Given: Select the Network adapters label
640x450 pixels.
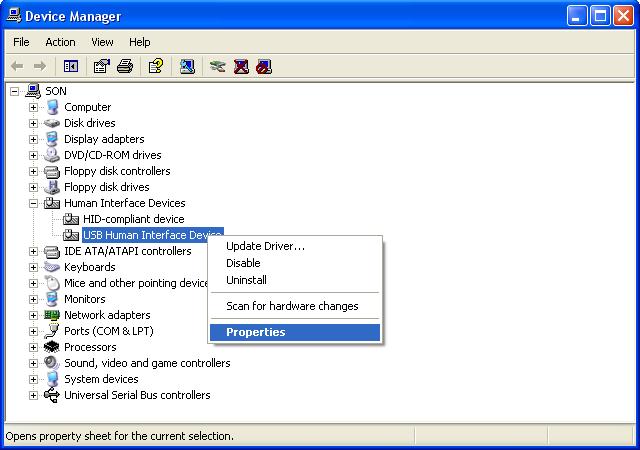Looking at the screenshot, I should pyautogui.click(x=107, y=315).
